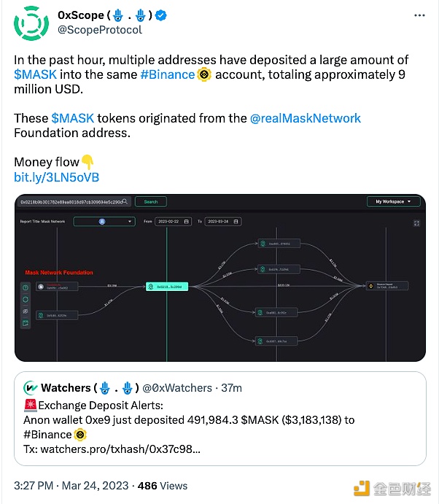Click the Binance deposit node icon
The image size is (439, 504).
click(370, 286)
